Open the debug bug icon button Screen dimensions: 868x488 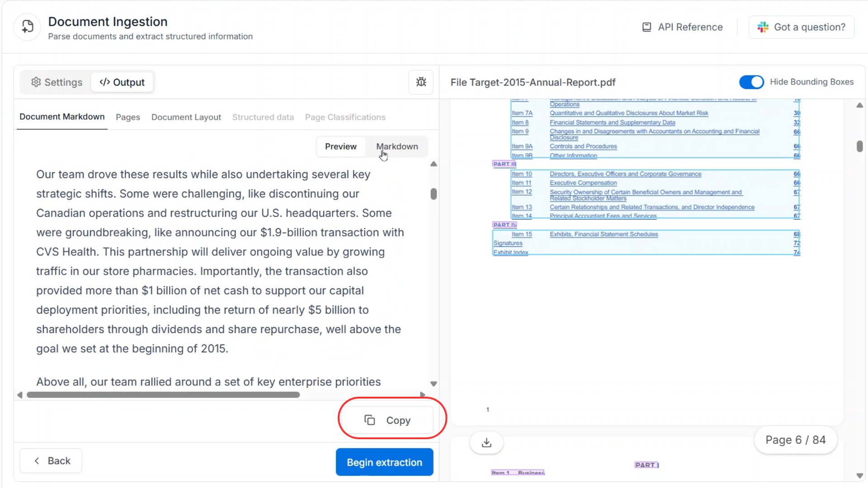[421, 82]
